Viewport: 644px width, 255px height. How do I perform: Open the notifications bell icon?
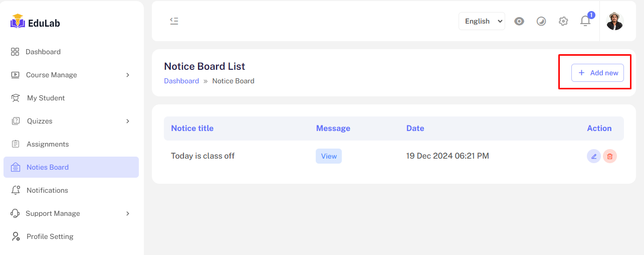tap(585, 21)
